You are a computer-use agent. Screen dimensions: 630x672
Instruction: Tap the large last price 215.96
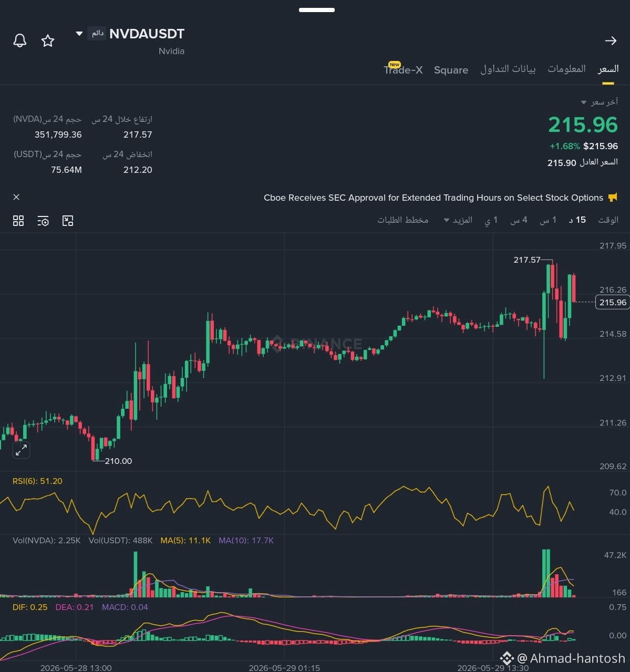coord(583,125)
